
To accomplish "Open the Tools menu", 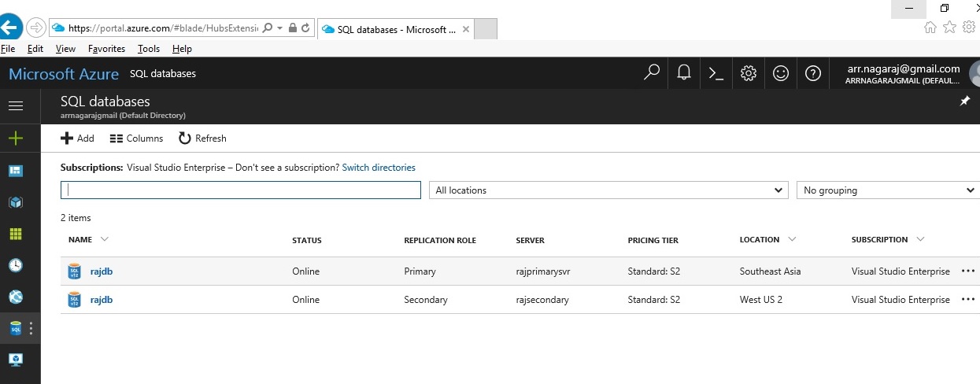I will click(x=148, y=49).
